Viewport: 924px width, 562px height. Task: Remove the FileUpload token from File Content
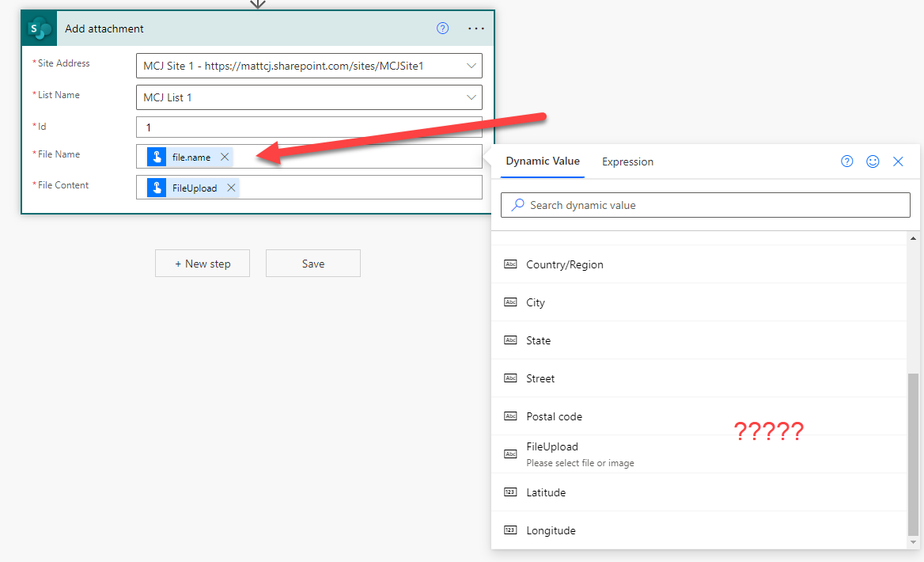tap(230, 188)
